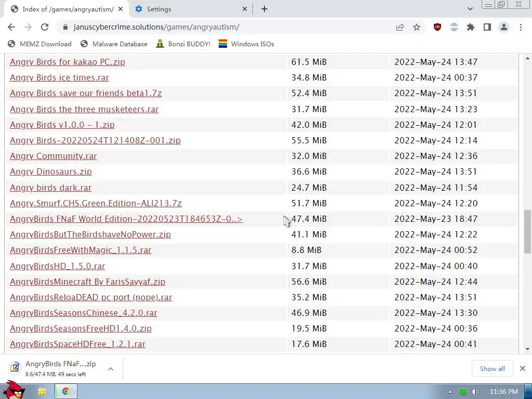
Task: Click the Angry.Smurf.CHS.Green.Edition-ALI213.7z link
Action: point(96,203)
